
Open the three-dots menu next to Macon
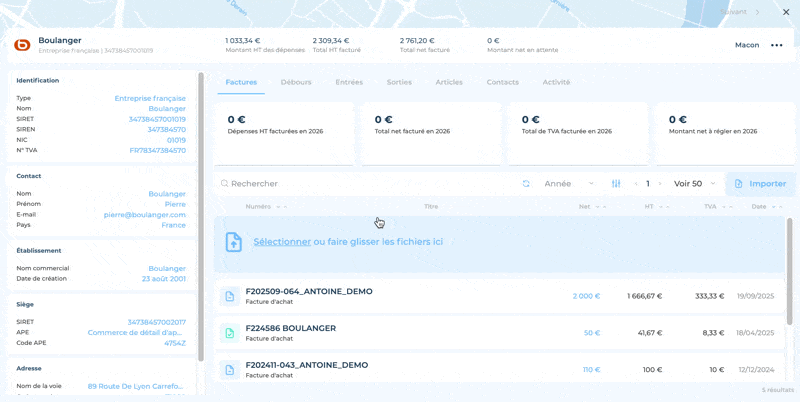coord(777,45)
